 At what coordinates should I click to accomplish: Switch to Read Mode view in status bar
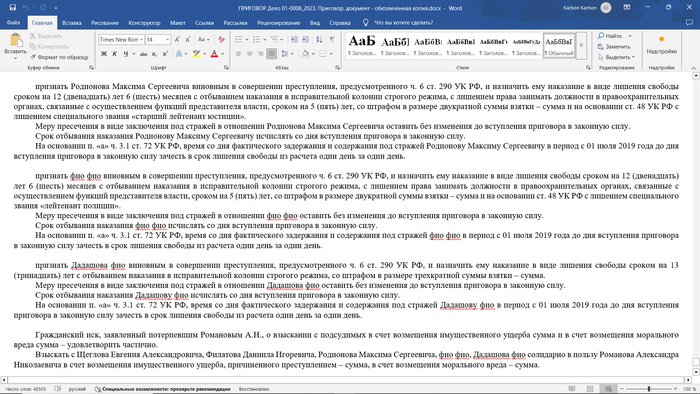coord(573,389)
